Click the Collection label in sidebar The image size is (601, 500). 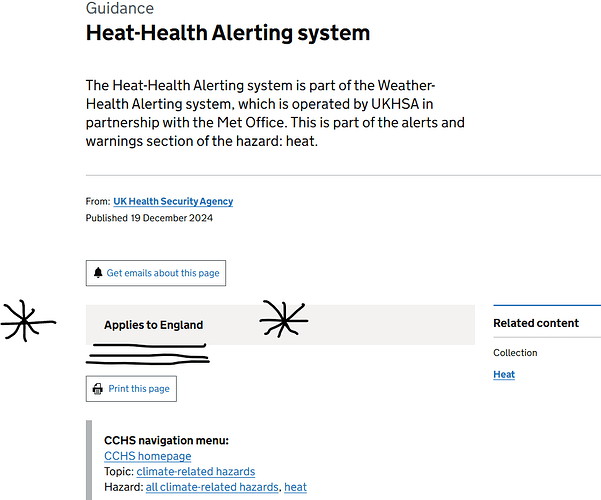click(x=515, y=352)
